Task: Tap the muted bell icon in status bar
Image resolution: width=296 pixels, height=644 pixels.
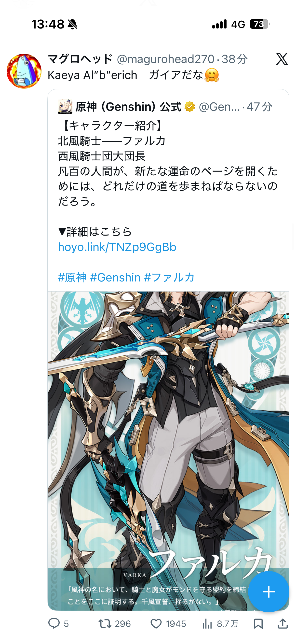Action: click(x=73, y=24)
